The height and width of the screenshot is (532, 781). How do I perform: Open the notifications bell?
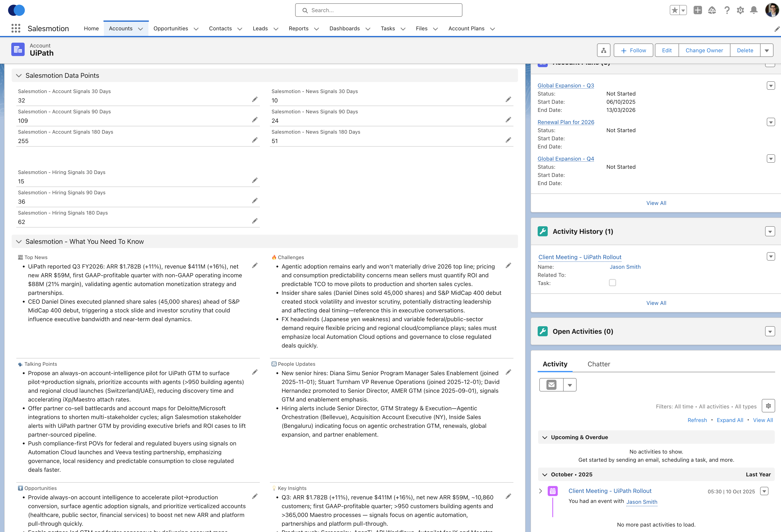(x=754, y=10)
